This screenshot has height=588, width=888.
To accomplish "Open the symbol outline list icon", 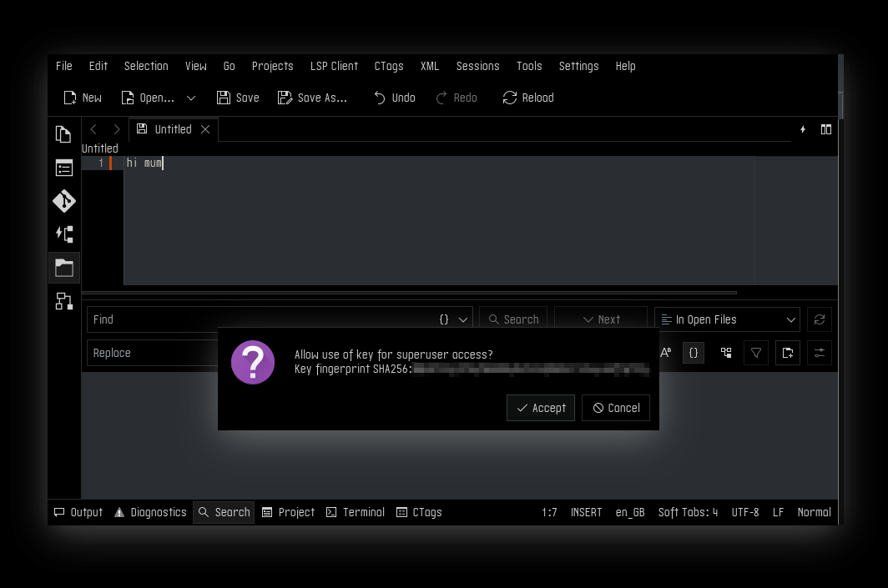I will pyautogui.click(x=63, y=168).
